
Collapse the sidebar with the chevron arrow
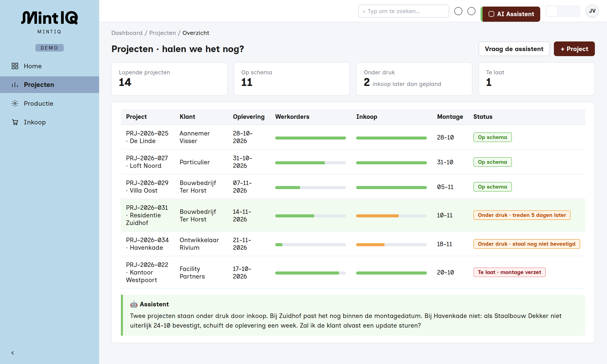(x=13, y=353)
